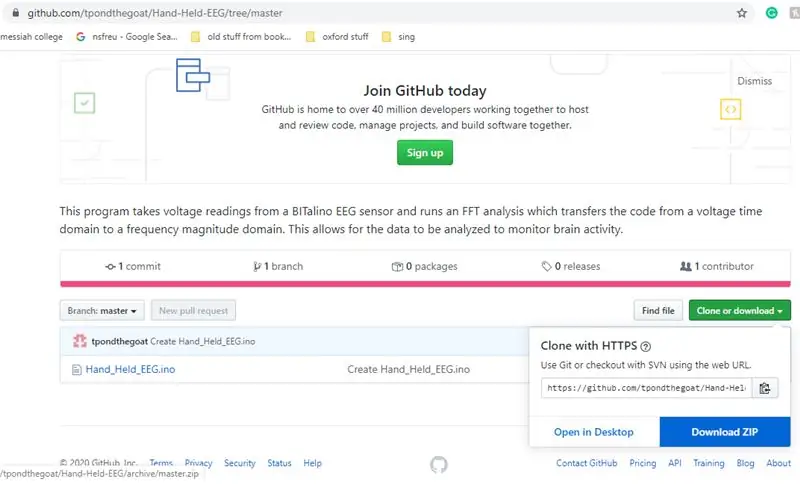Viewport: 800px width, 484px height.
Task: Click the Download ZIP button
Action: click(x=724, y=432)
